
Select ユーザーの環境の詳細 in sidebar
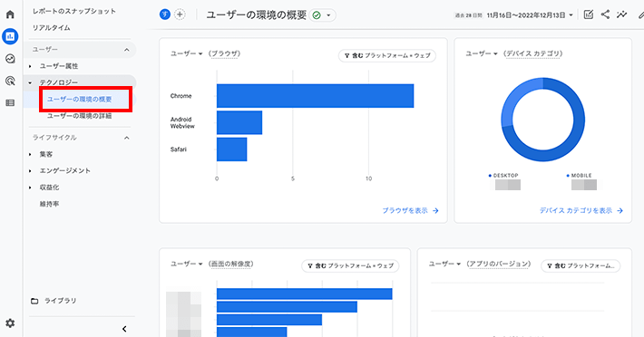pos(79,116)
